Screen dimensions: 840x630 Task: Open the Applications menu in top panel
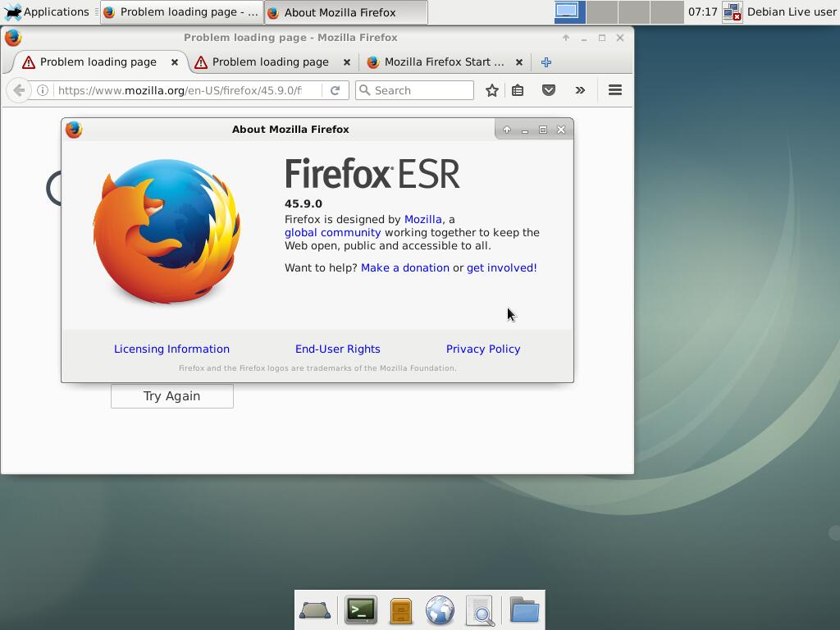[46, 11]
